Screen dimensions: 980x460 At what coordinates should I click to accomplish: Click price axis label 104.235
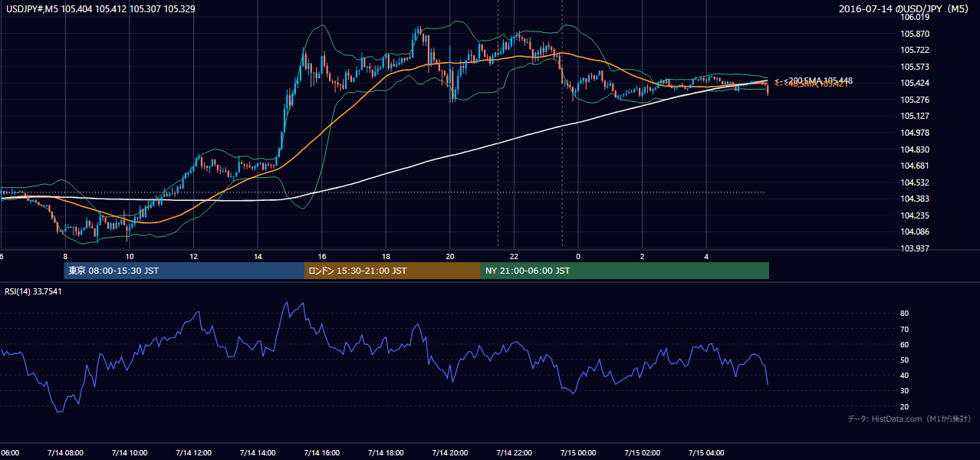coord(915,215)
